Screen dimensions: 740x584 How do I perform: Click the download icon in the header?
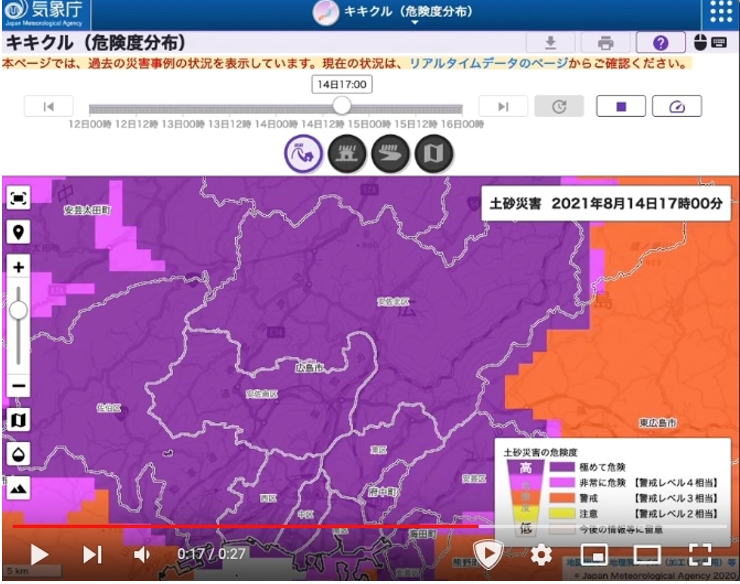pyautogui.click(x=550, y=43)
